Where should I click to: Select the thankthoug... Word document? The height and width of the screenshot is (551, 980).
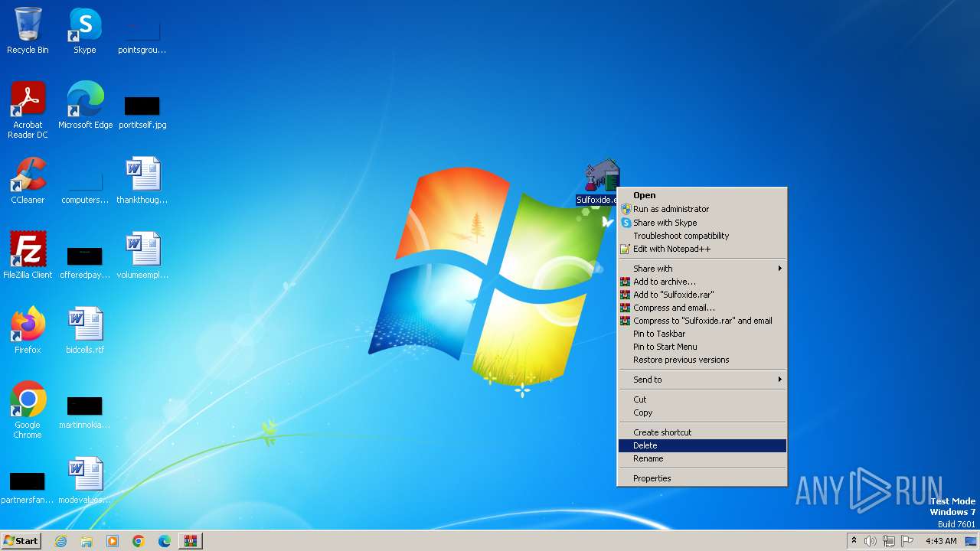(142, 181)
